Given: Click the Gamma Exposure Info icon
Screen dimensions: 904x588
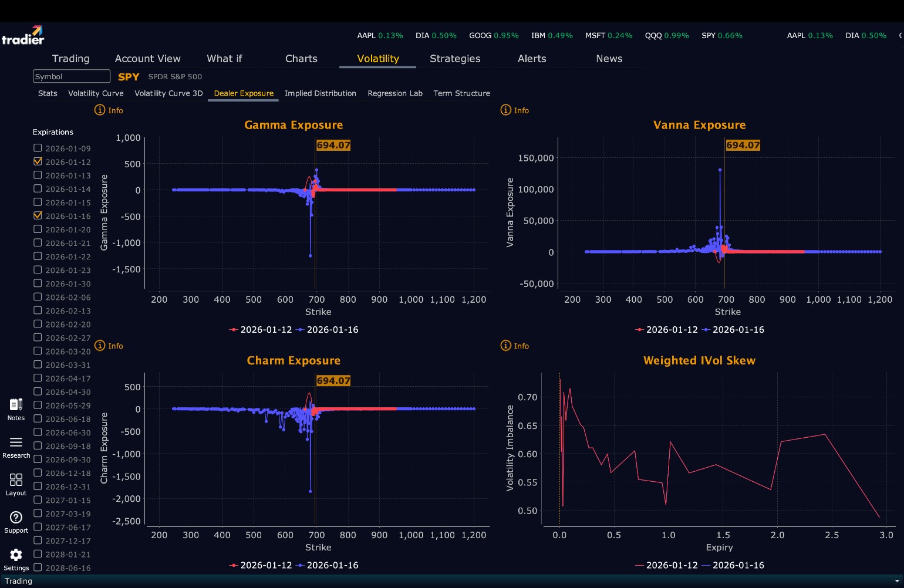Looking at the screenshot, I should 100,110.
